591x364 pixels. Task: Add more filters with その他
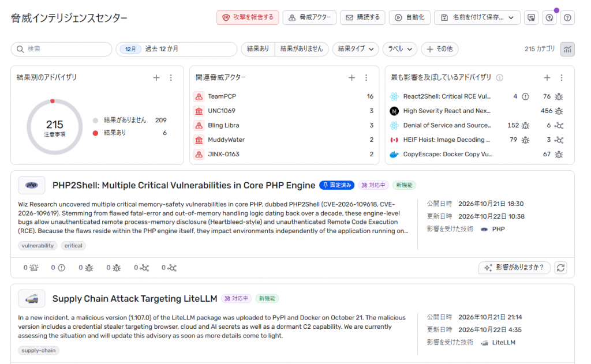(439, 49)
